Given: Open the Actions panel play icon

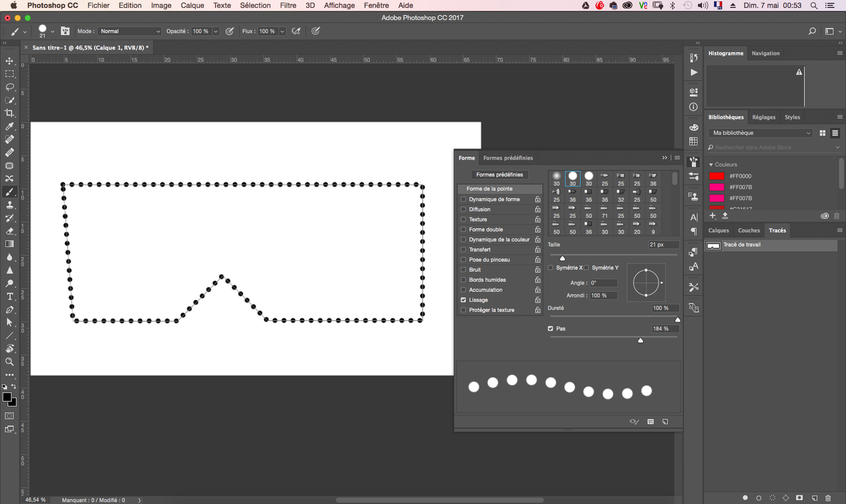Looking at the screenshot, I should (693, 72).
